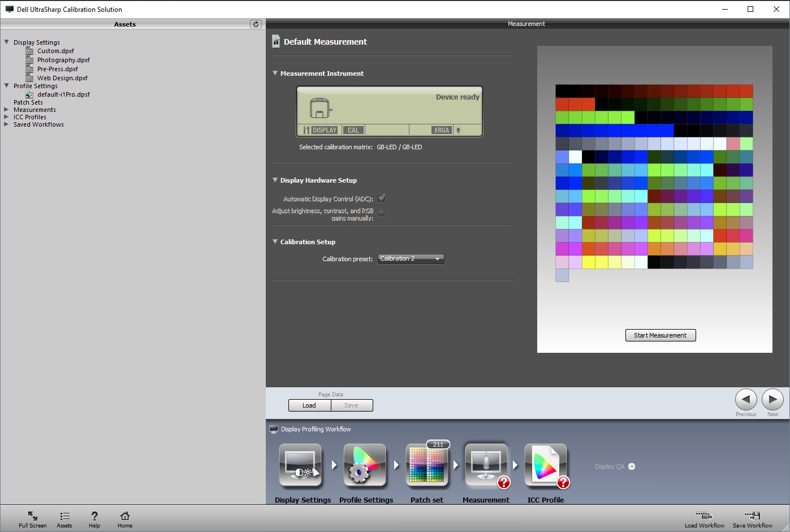
Task: Click the light bulb indicator in instrument panel
Action: [x=459, y=130]
